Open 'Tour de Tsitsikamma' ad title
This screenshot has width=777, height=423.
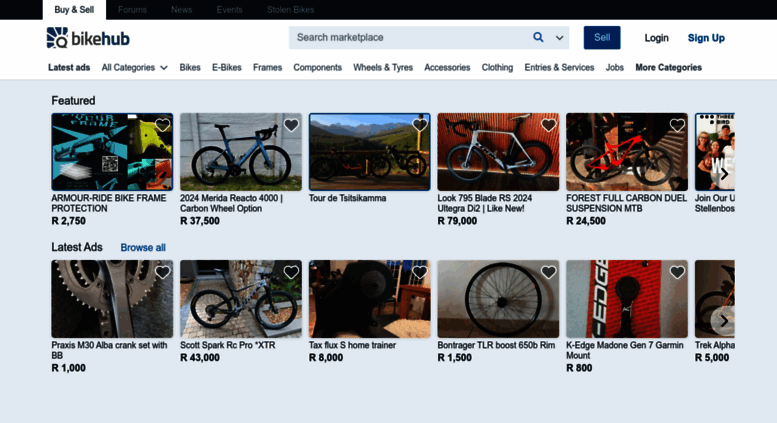[x=347, y=198]
